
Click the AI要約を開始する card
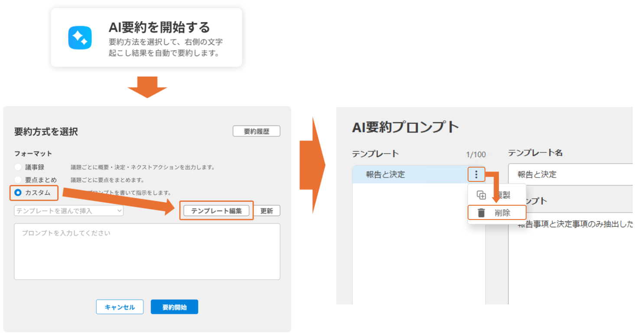[146, 38]
